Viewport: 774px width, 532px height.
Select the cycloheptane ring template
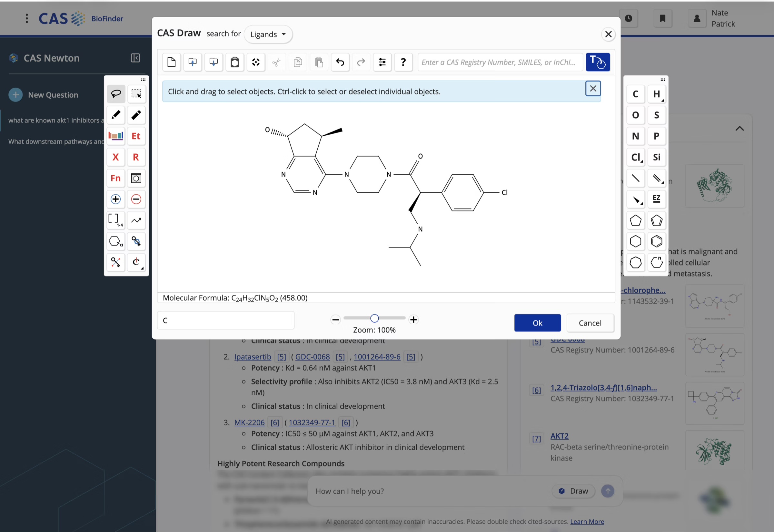(636, 262)
